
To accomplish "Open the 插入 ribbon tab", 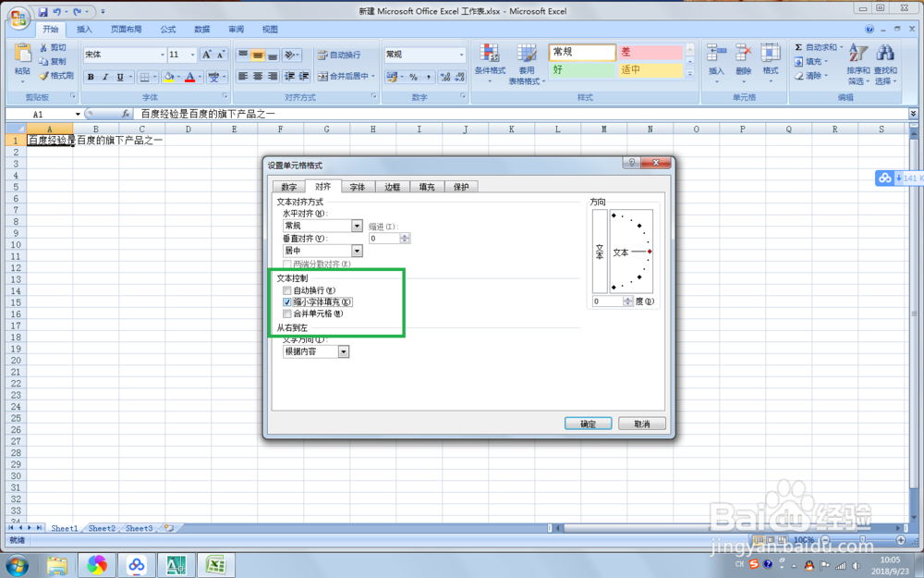I will 84,29.
